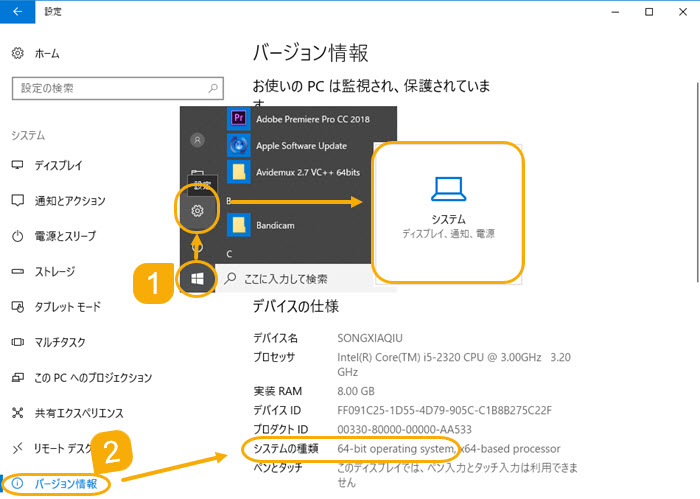Open Avidemux 2.7 VC++ 64bits folder
The width and height of the screenshot is (700, 499).
coord(308,172)
